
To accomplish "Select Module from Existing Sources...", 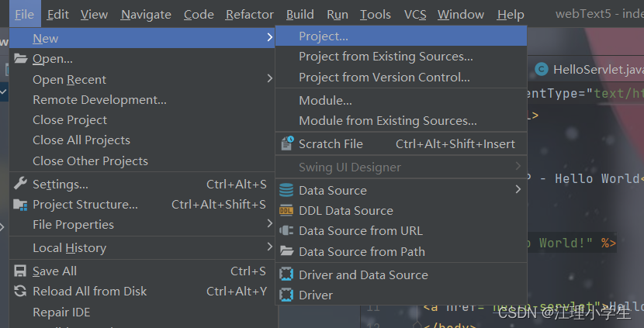I will pyautogui.click(x=387, y=120).
